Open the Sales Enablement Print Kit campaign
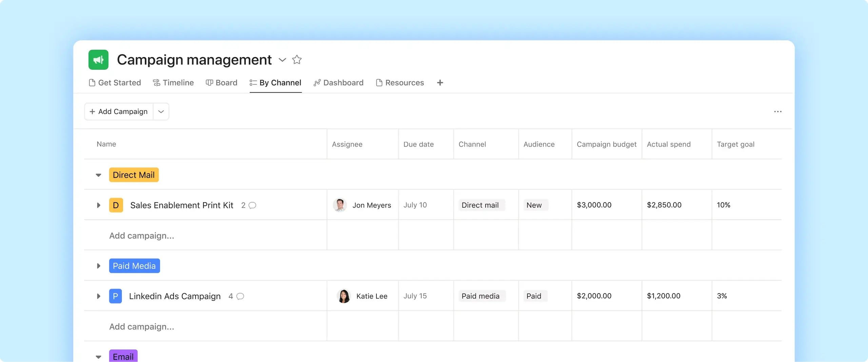The width and height of the screenshot is (868, 362). pyautogui.click(x=182, y=205)
